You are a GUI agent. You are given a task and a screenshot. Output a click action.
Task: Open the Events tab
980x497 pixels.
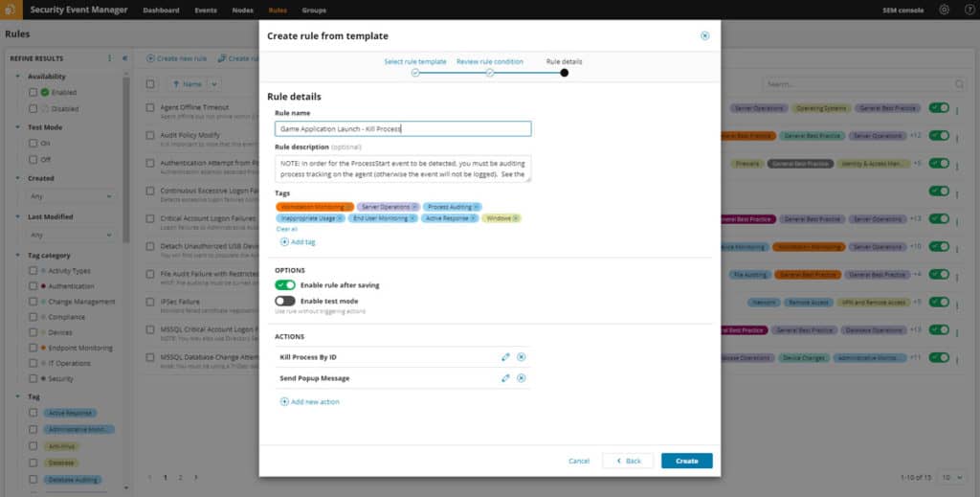(x=206, y=10)
